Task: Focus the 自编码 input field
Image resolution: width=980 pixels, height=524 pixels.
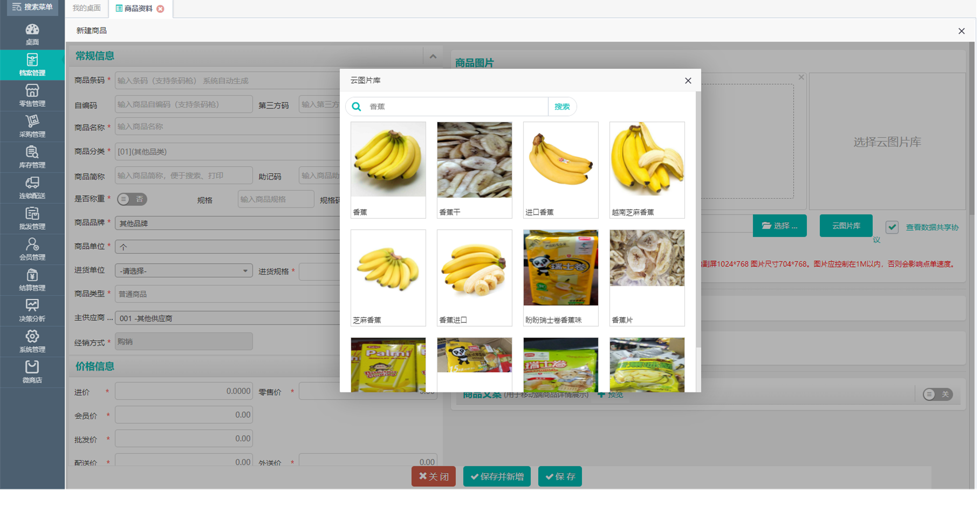Action: pyautogui.click(x=183, y=104)
